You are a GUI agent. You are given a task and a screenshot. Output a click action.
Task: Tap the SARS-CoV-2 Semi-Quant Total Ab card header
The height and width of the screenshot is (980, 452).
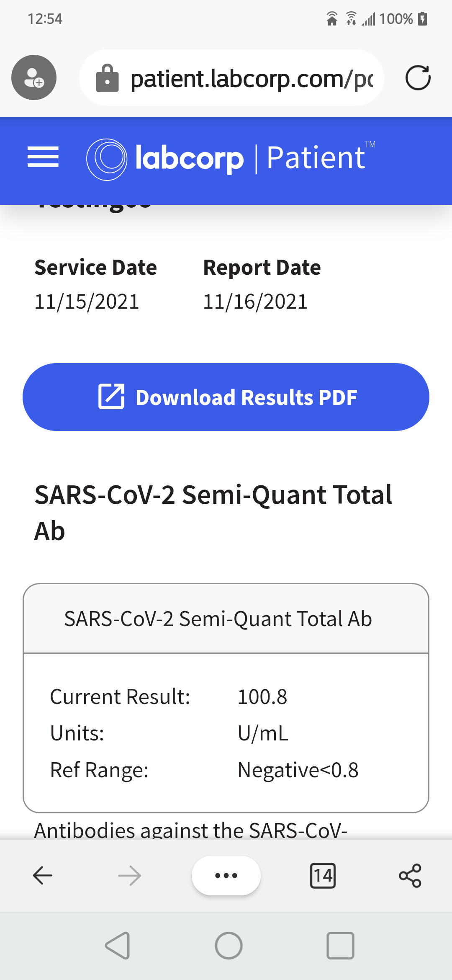coord(226,619)
